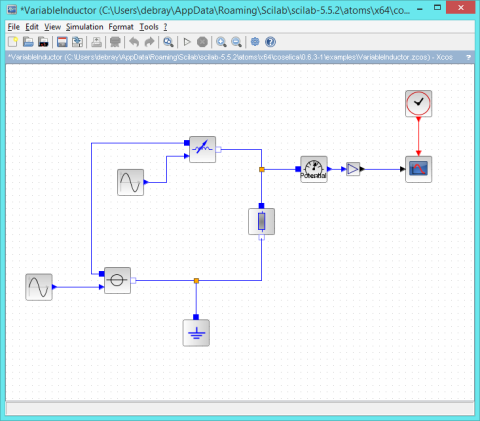Fit diagram to view icon

pos(168,42)
